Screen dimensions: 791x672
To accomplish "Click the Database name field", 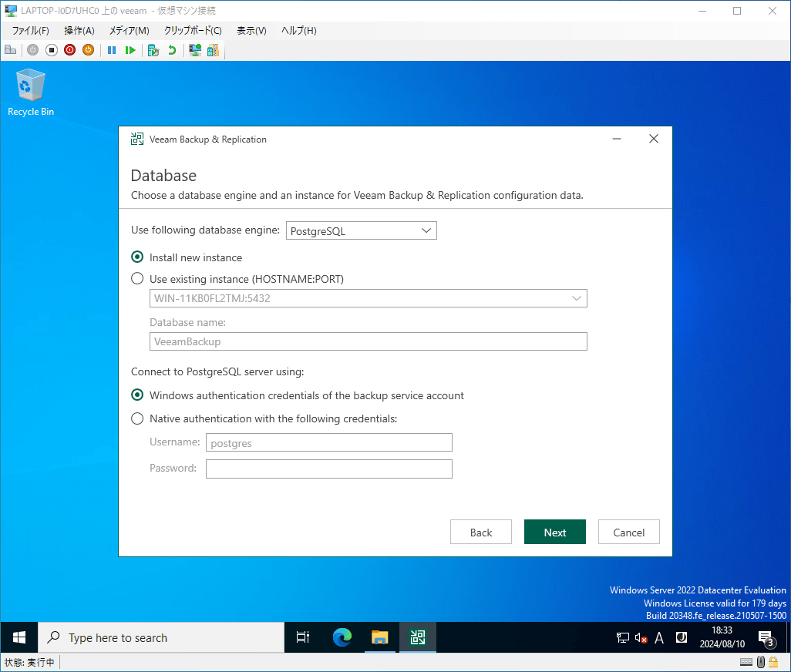I will (x=369, y=341).
